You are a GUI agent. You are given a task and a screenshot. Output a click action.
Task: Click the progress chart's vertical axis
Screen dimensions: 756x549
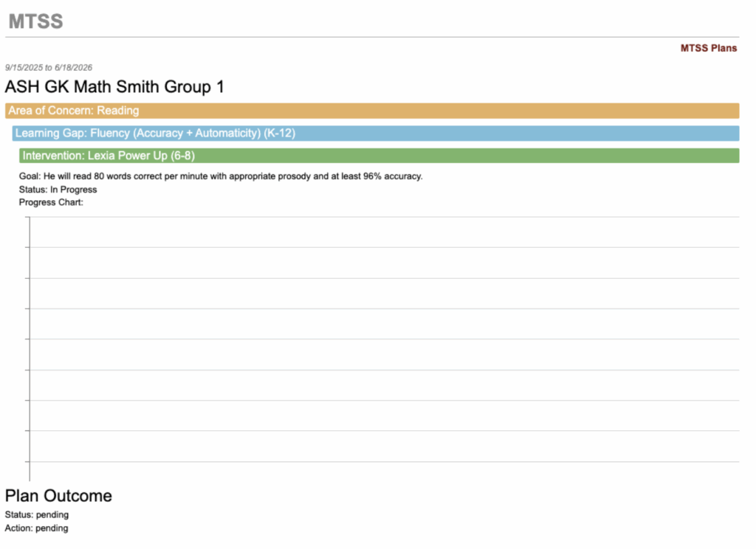(30, 347)
